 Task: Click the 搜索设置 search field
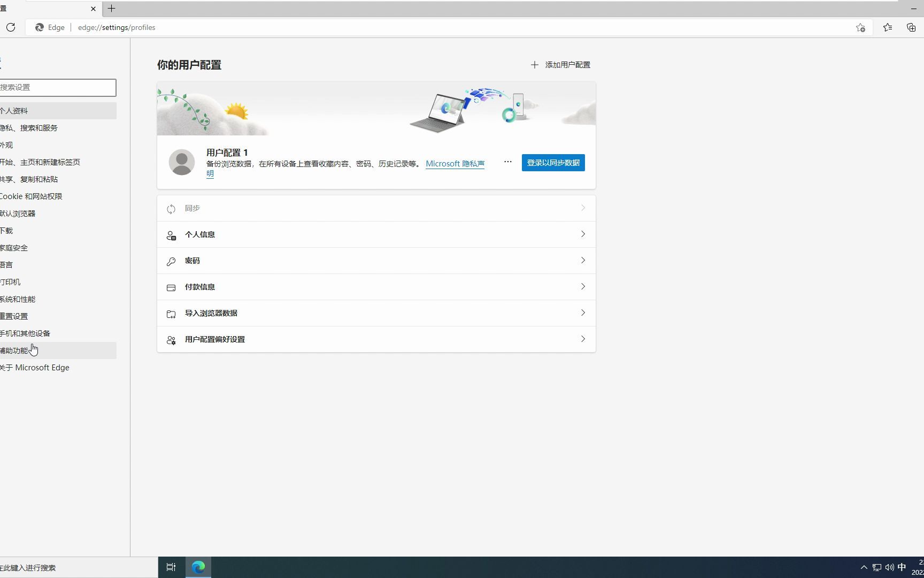pos(58,87)
